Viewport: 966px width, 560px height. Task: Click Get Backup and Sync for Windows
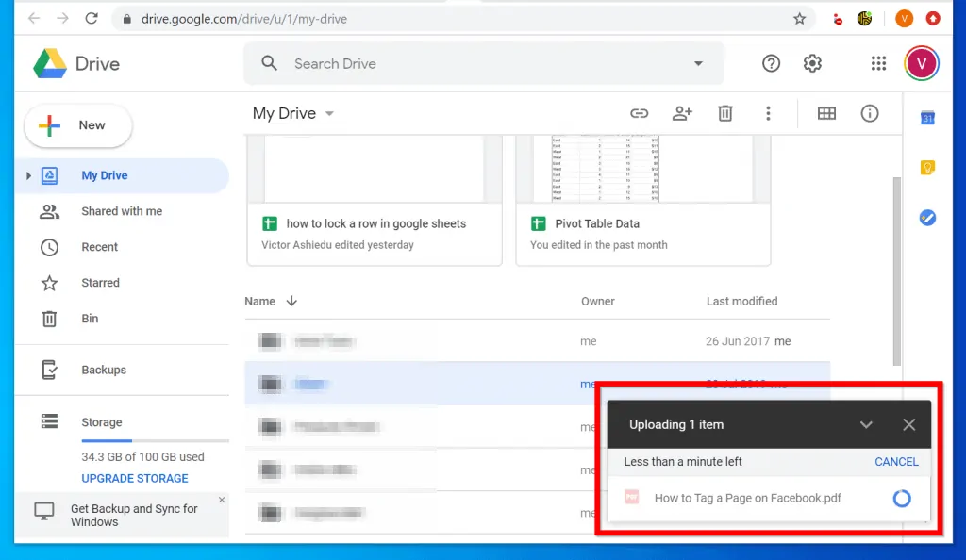pos(134,516)
